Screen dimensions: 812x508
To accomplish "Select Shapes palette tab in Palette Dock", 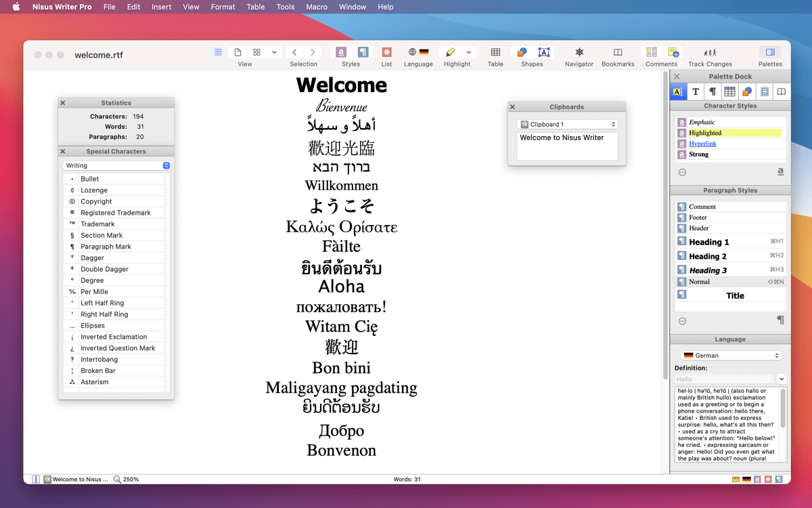I will pos(747,91).
